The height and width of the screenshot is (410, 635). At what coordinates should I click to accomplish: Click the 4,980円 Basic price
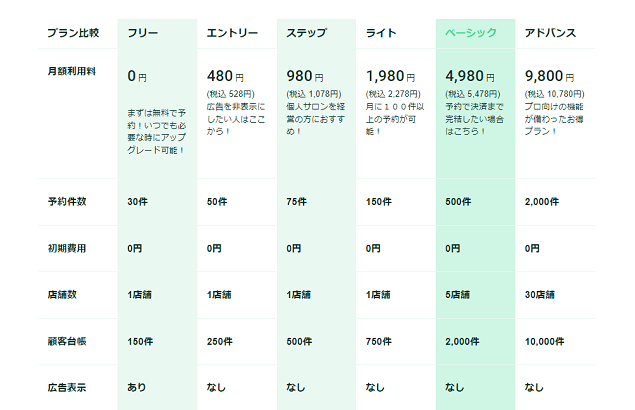tap(470, 76)
